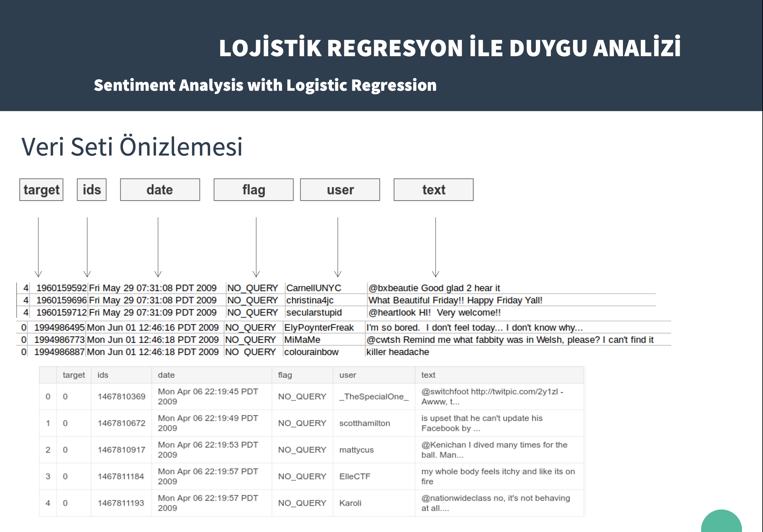Click the 'flag' column label box
The image size is (763, 532).
point(253,190)
